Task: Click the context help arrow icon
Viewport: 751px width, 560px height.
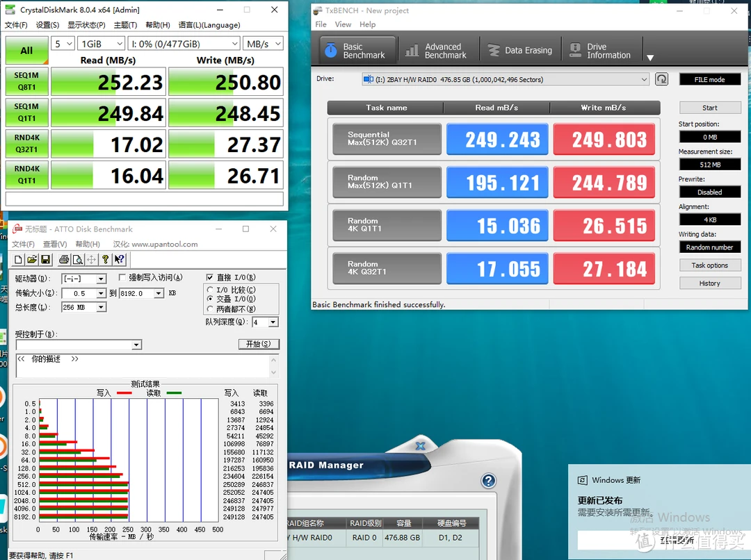Action: click(120, 260)
